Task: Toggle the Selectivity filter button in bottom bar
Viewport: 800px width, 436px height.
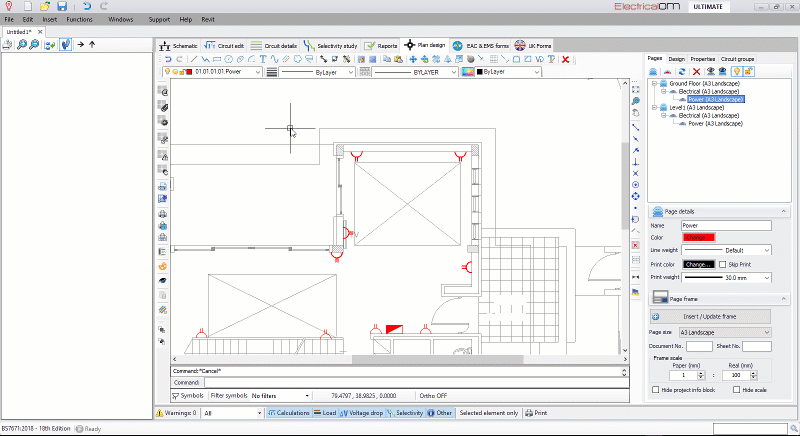Action: (405, 413)
